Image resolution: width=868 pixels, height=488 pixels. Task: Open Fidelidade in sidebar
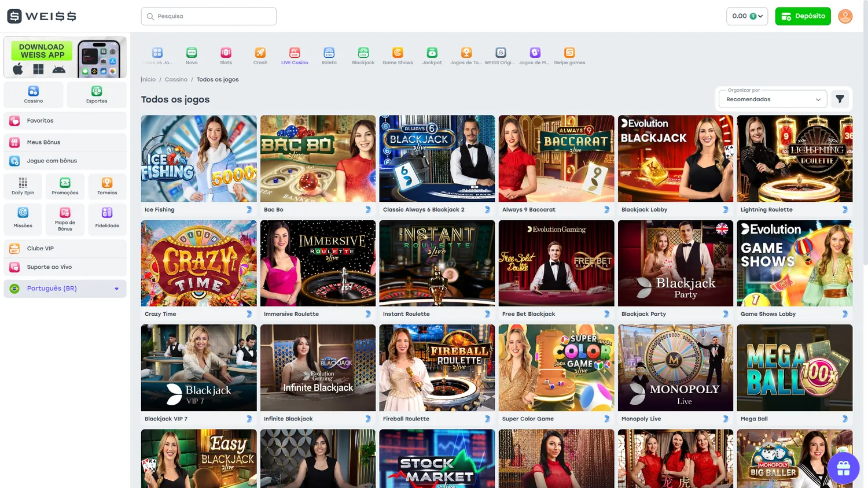tap(107, 219)
